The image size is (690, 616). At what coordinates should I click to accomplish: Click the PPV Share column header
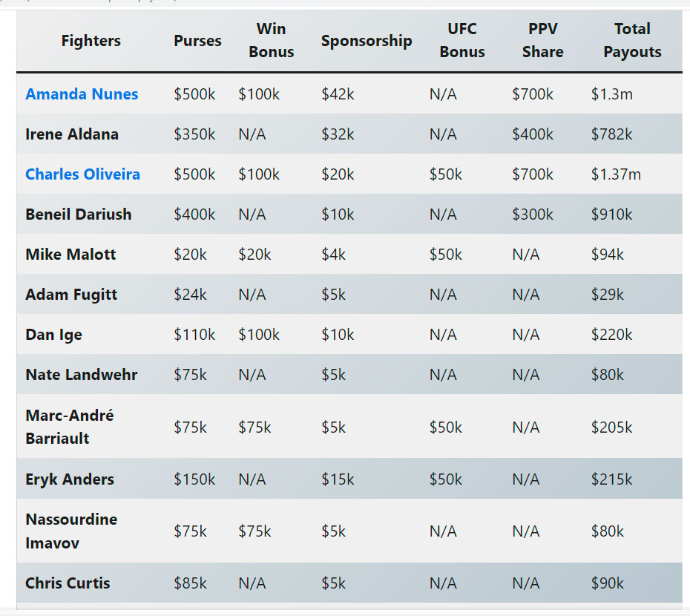[542, 41]
